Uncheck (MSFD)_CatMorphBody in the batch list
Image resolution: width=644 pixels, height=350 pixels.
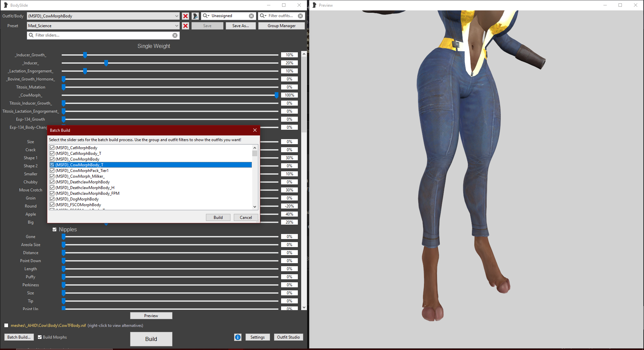tap(52, 148)
